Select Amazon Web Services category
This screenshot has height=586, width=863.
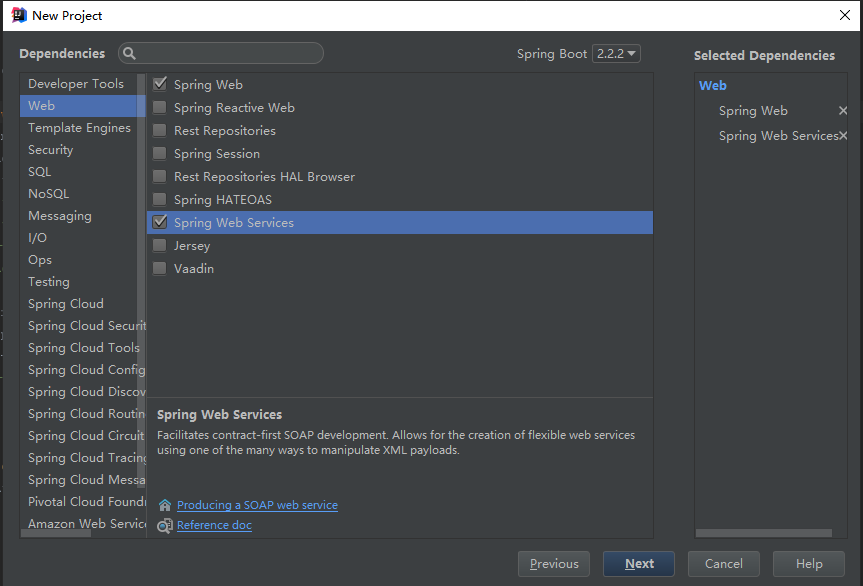coord(87,523)
